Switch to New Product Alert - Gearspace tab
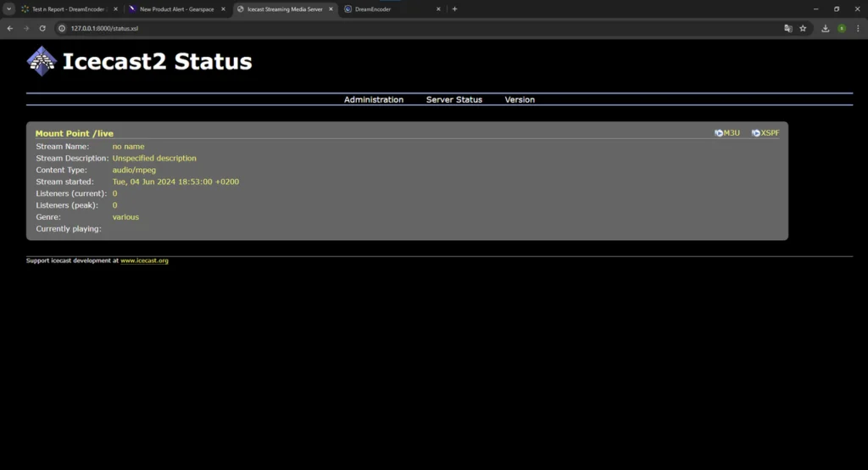 [x=177, y=8]
